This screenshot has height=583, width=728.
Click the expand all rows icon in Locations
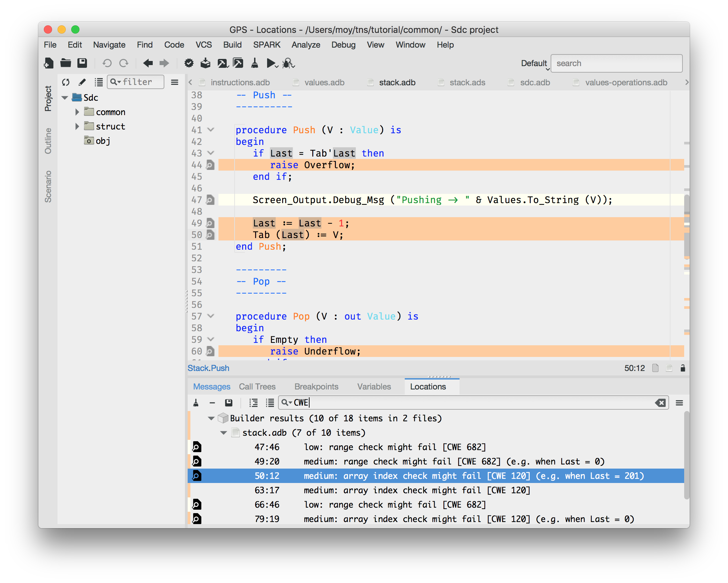[253, 403]
